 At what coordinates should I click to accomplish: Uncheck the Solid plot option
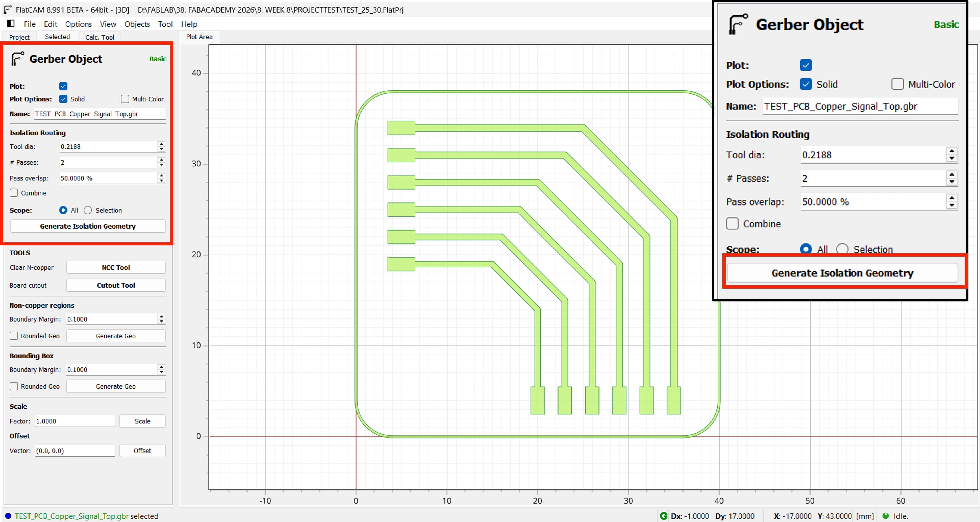pyautogui.click(x=63, y=99)
